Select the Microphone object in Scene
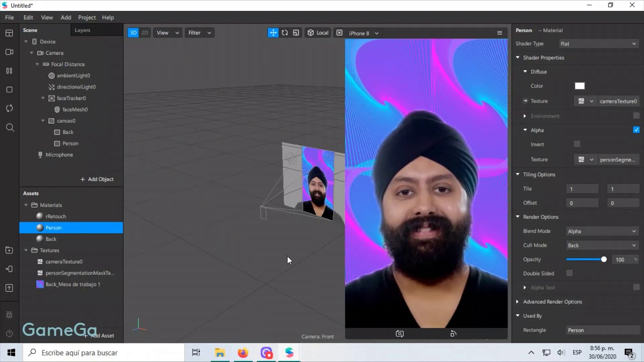Image resolution: width=644 pixels, height=362 pixels. (x=59, y=155)
